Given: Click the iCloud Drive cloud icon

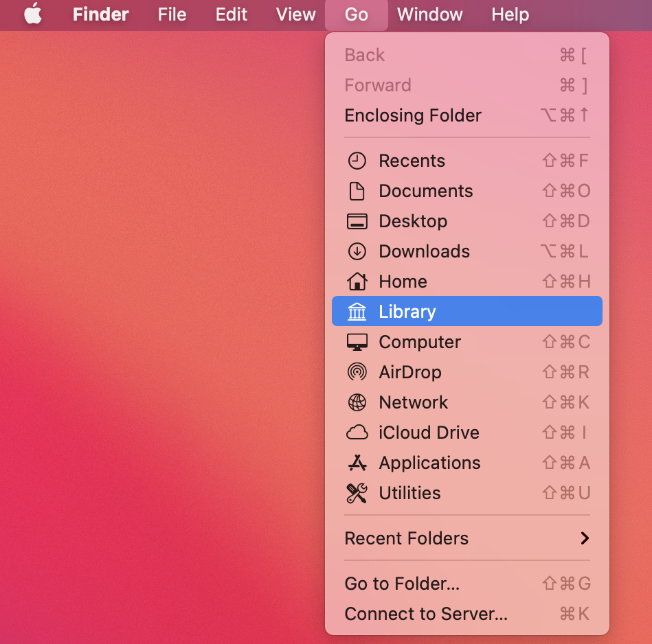Looking at the screenshot, I should point(357,433).
